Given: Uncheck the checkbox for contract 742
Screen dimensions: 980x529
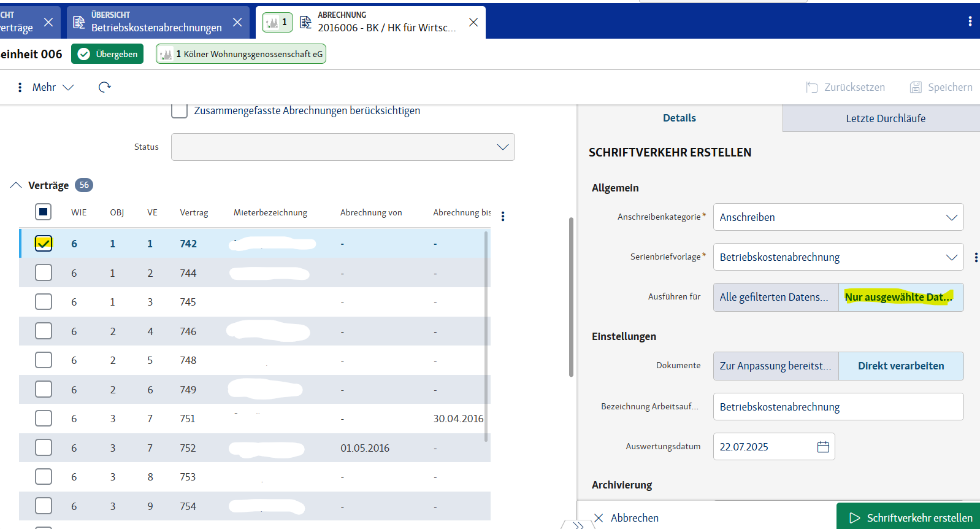Looking at the screenshot, I should (44, 244).
